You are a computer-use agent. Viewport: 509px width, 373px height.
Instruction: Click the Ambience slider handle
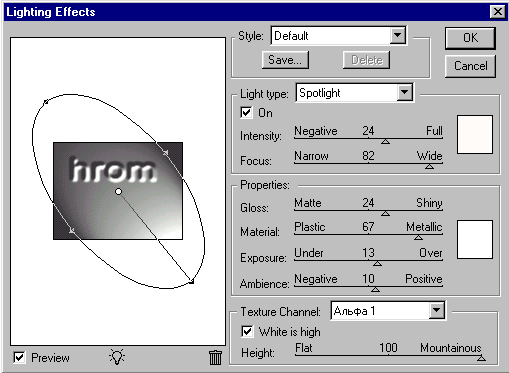(375, 289)
